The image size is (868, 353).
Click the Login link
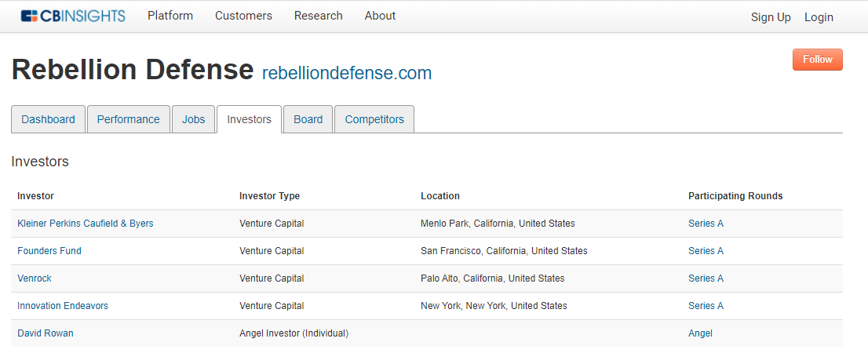(819, 17)
